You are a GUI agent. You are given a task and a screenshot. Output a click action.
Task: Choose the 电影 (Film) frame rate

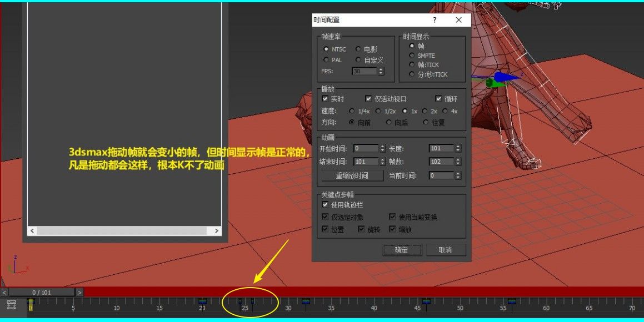(358, 49)
